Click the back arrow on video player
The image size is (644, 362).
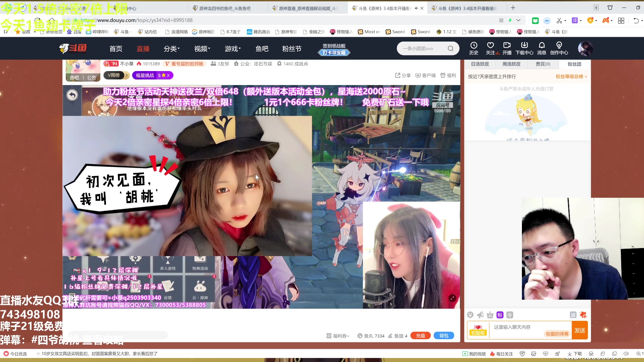coord(72,96)
